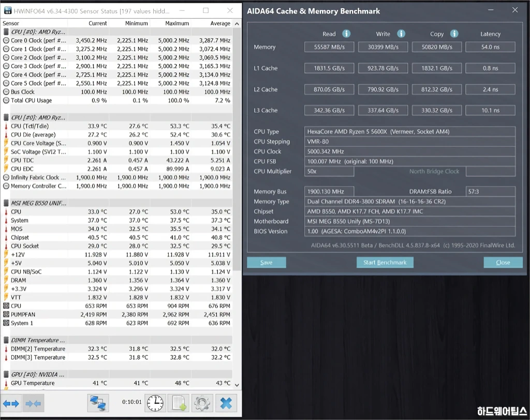Click info icon next to Copy
Image resolution: width=530 pixels, height=420 pixels.
pyautogui.click(x=454, y=34)
